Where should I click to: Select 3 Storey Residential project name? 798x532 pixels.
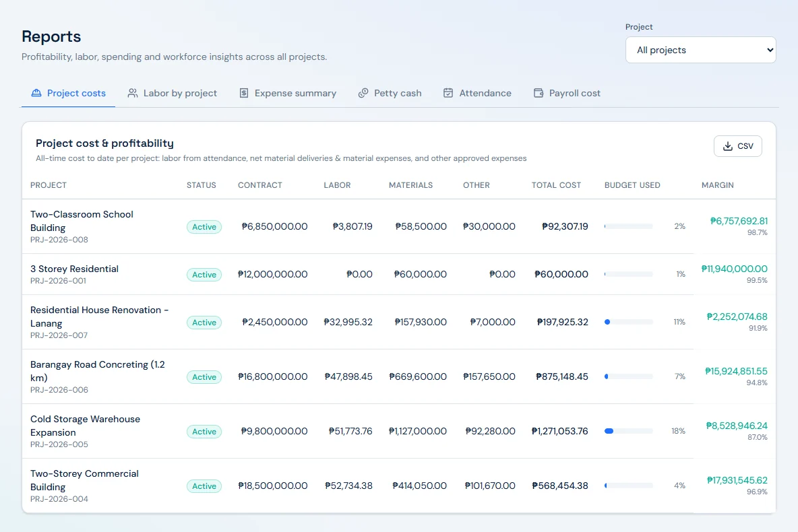(x=74, y=269)
